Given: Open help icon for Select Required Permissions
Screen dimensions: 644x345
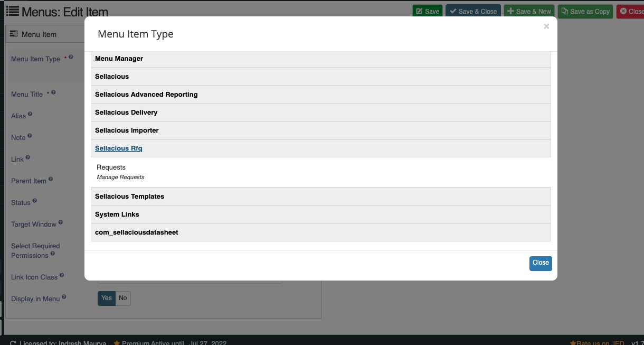Looking at the screenshot, I should (x=53, y=254).
